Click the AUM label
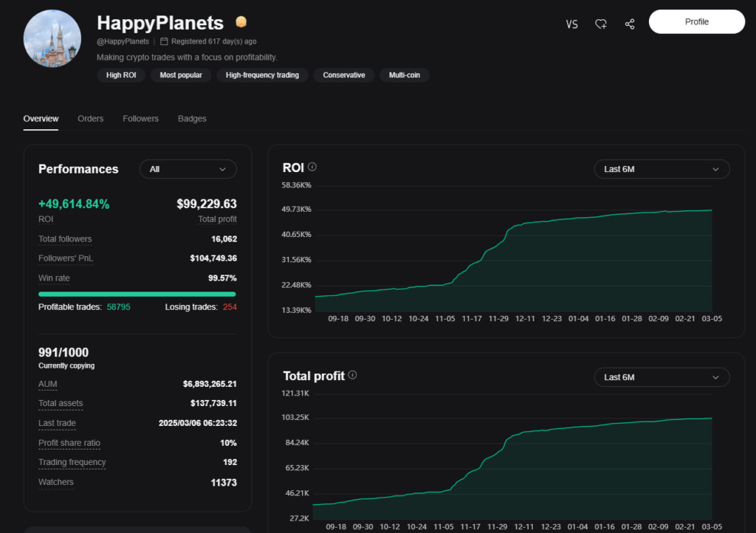The height and width of the screenshot is (533, 756). 48,384
